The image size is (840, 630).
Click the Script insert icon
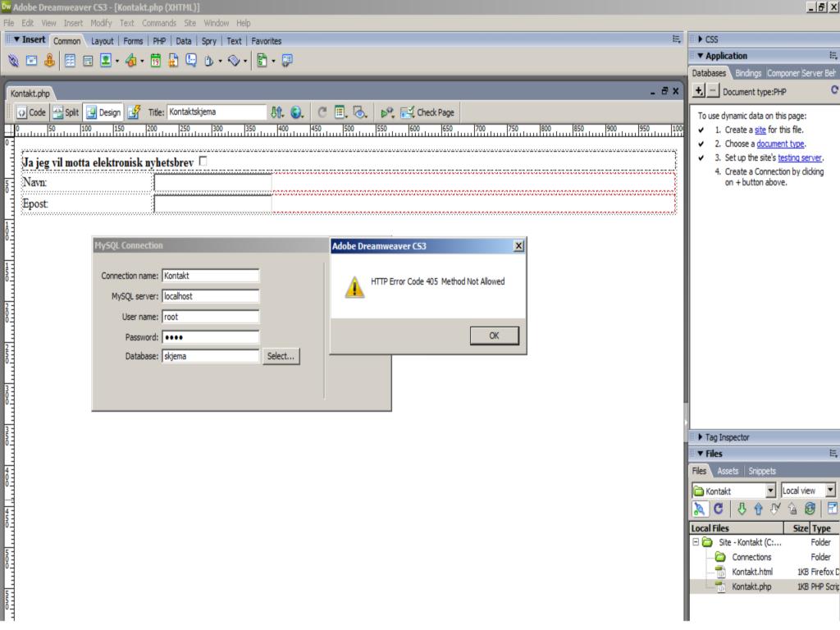(x=234, y=61)
